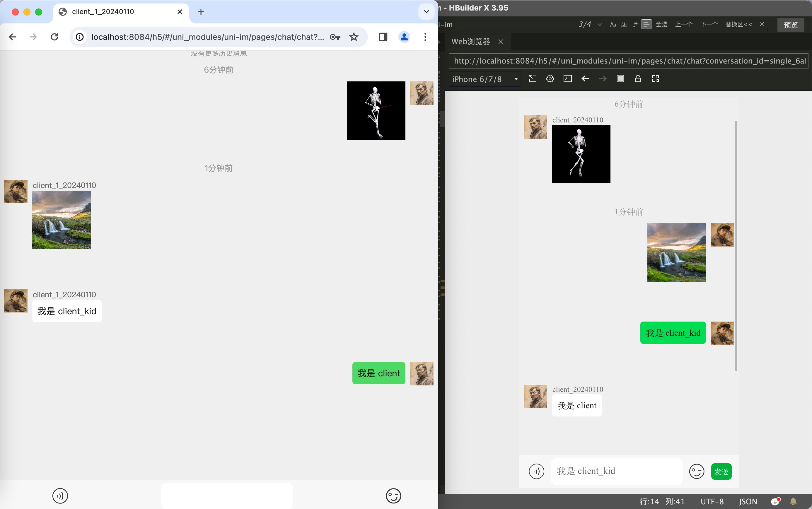
Task: Change JSON language mode in status bar
Action: 748,502
